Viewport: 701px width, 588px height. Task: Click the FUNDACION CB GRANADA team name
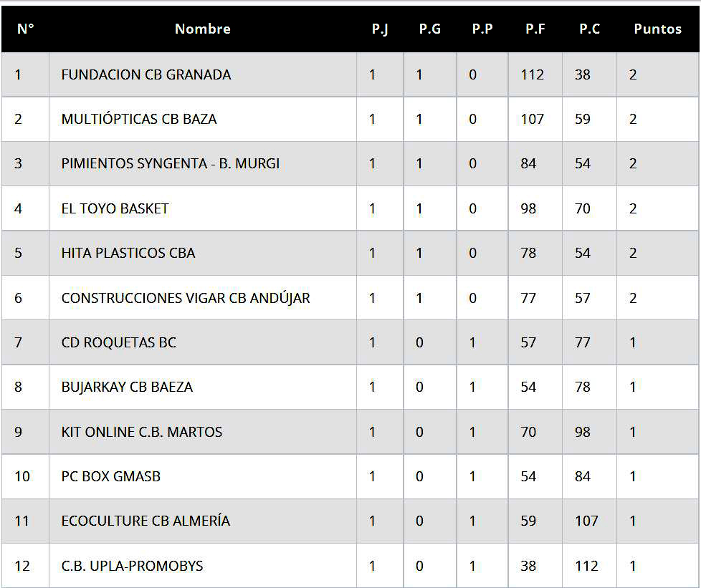pyautogui.click(x=146, y=74)
